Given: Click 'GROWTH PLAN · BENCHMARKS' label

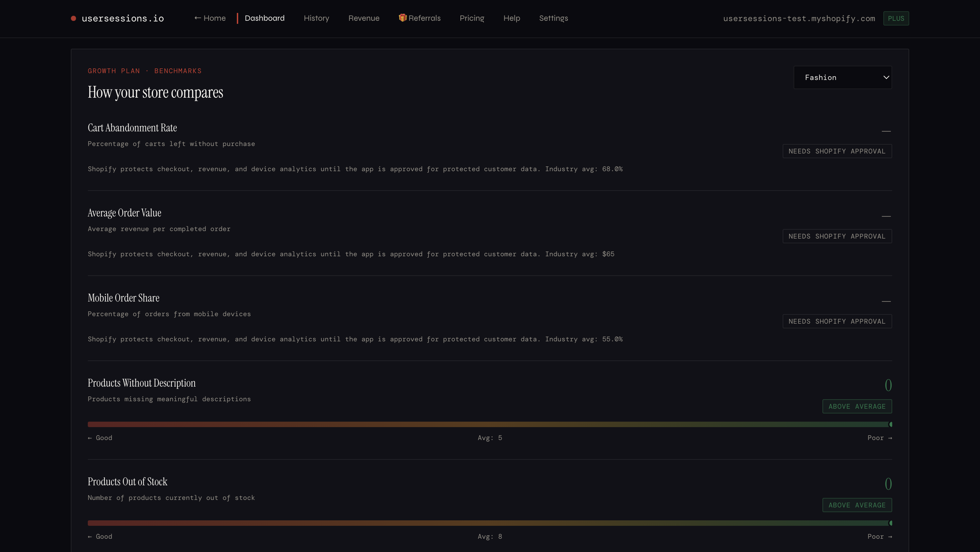Looking at the screenshot, I should click(145, 71).
